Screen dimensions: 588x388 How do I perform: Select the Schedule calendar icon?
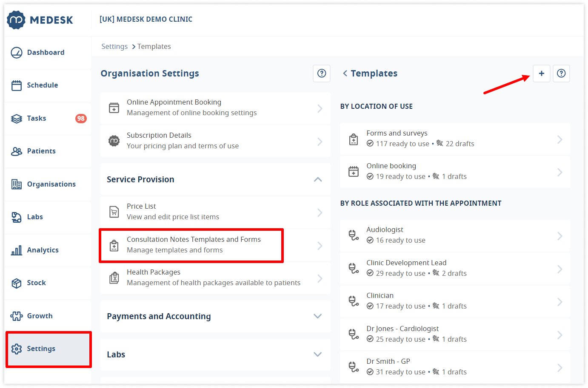[x=16, y=85]
